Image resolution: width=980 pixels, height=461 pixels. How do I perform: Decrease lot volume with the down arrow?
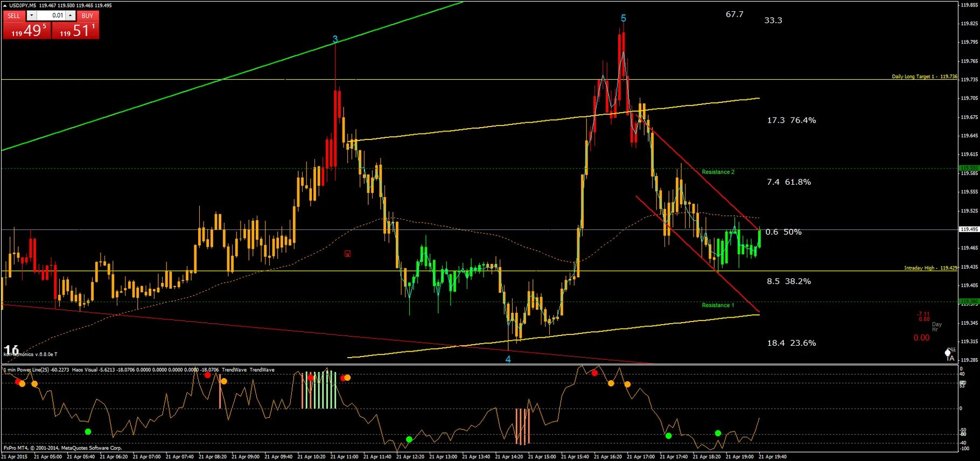31,16
